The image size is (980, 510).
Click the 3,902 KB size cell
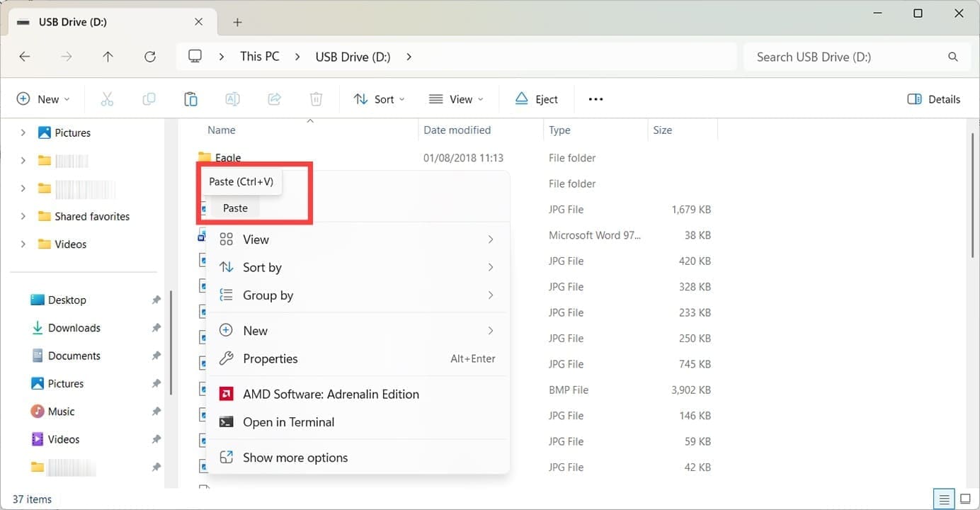(x=690, y=390)
